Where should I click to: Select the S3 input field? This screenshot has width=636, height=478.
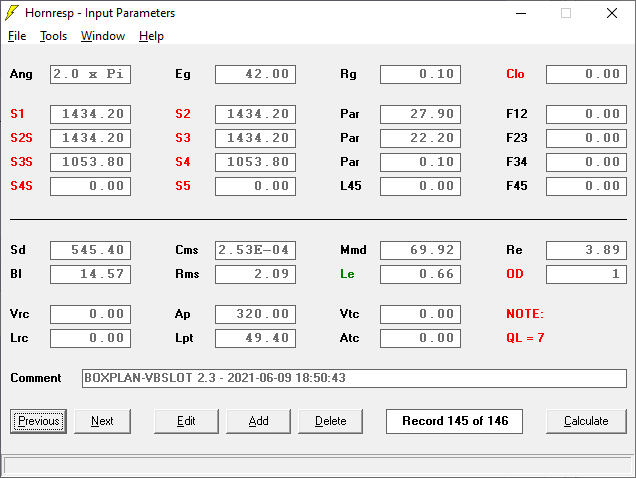(x=256, y=138)
